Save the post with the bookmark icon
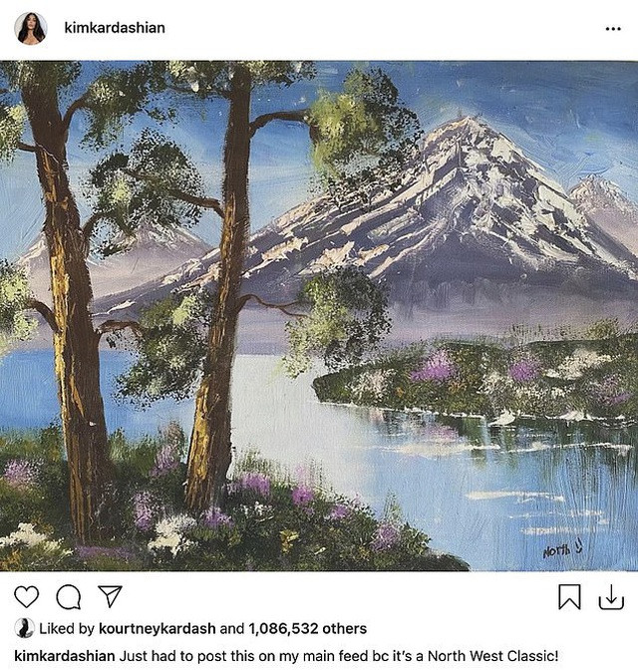The image size is (638, 672). coord(569,596)
